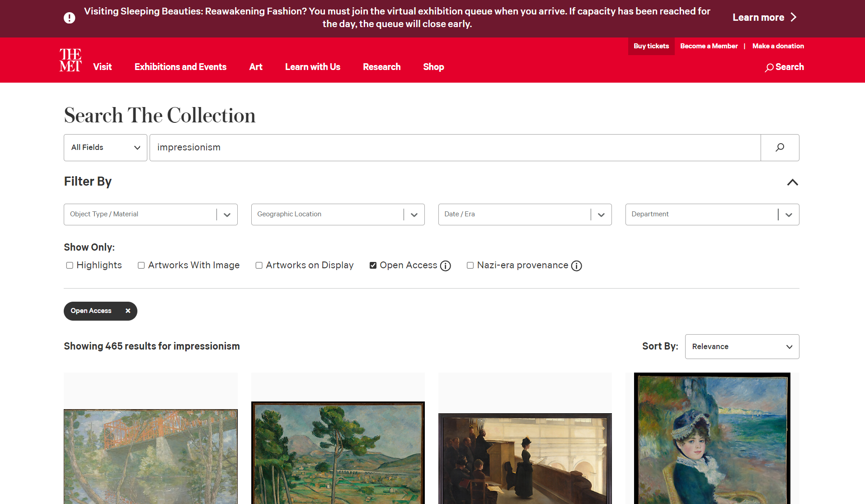Open the mountain and pine tree painting

pyautogui.click(x=338, y=453)
